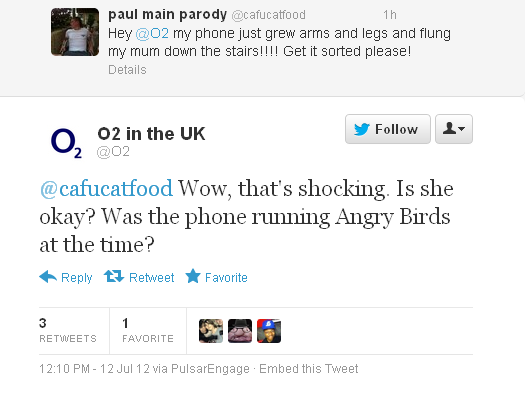Viewport: 526px width, 396px height.
Task: Follow the O2 in the UK account
Action: (x=388, y=129)
